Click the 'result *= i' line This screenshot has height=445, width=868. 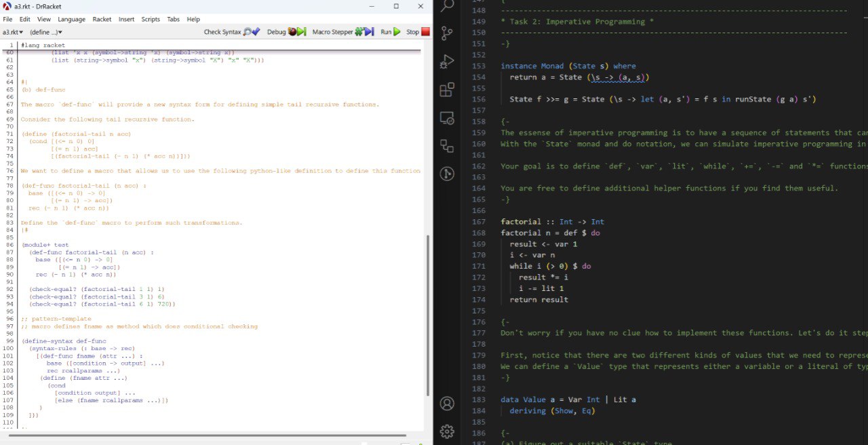(543, 277)
